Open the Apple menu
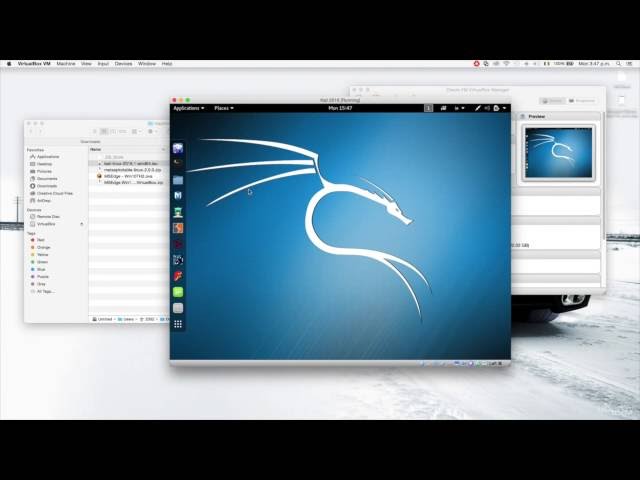The width and height of the screenshot is (640, 480). click(8, 64)
